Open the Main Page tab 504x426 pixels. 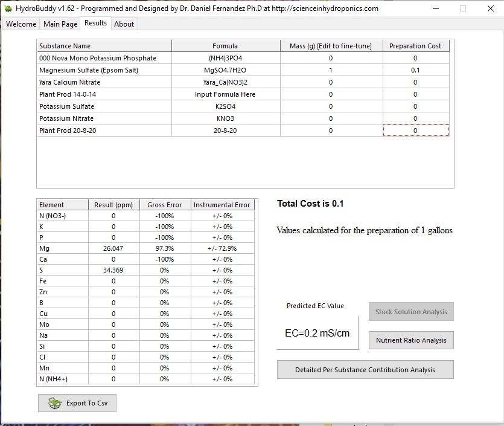pyautogui.click(x=60, y=24)
